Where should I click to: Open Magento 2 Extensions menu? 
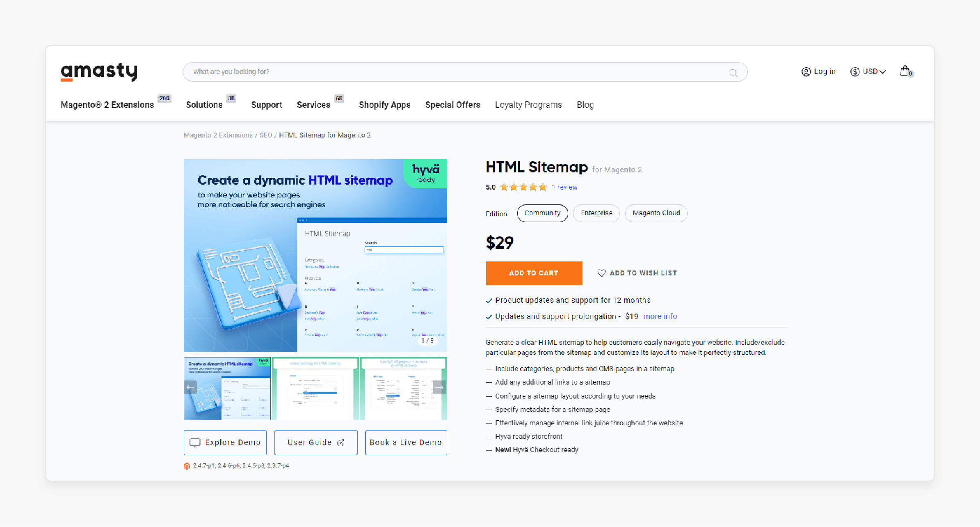[x=107, y=105]
